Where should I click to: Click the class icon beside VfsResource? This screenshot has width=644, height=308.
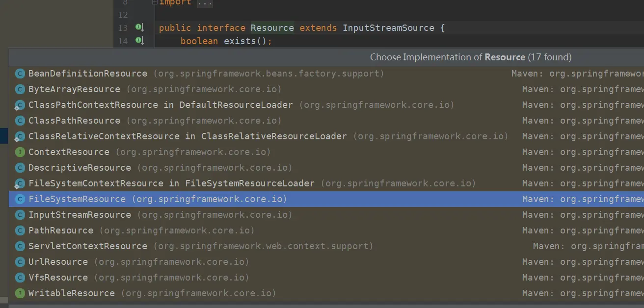pos(20,277)
